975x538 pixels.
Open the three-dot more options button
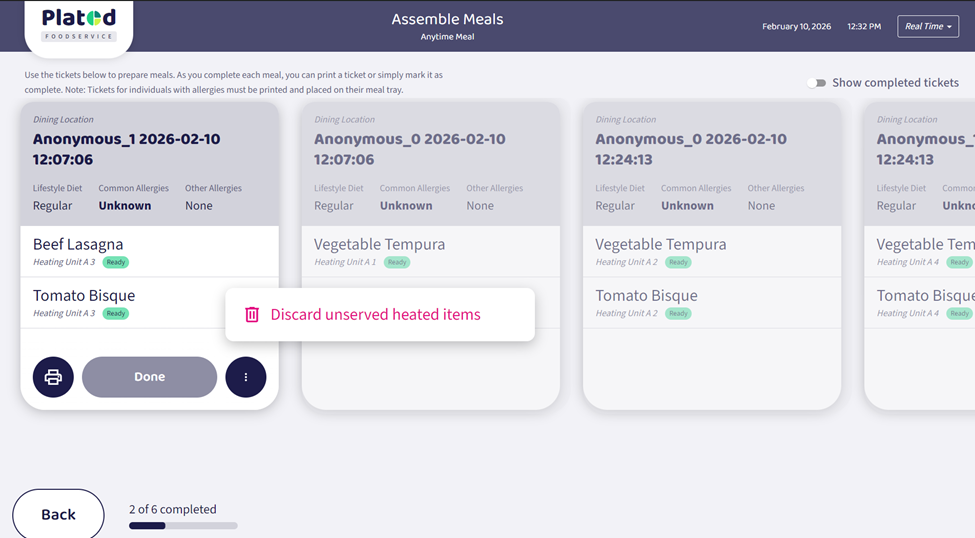pos(246,377)
